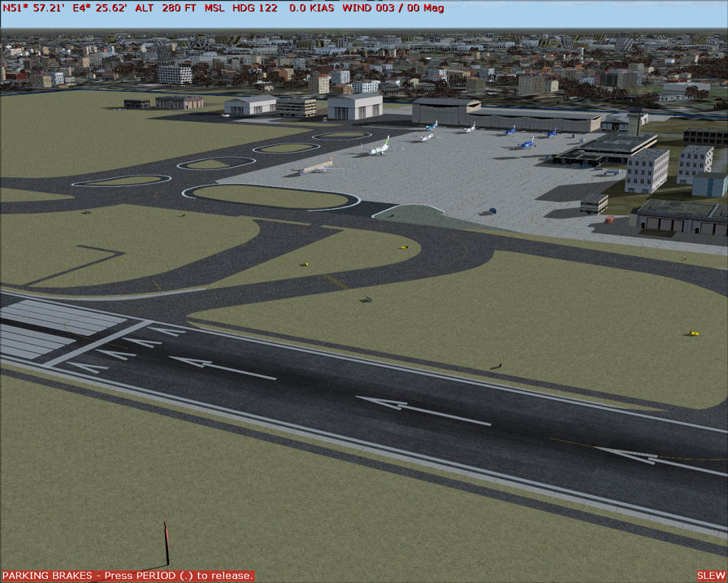Click the altitude text ALT 280 FT MSL
The width and height of the screenshot is (728, 583).
tap(180, 8)
